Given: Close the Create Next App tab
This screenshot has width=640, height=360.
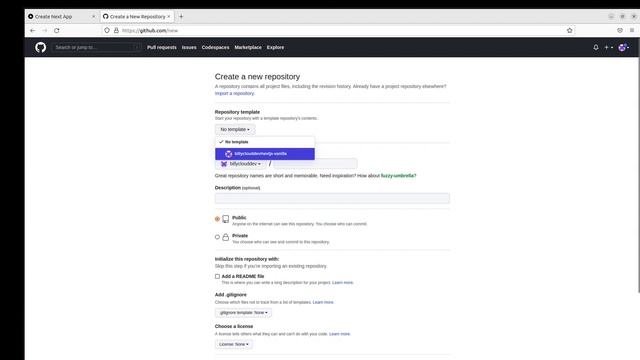Looking at the screenshot, I should click(93, 16).
